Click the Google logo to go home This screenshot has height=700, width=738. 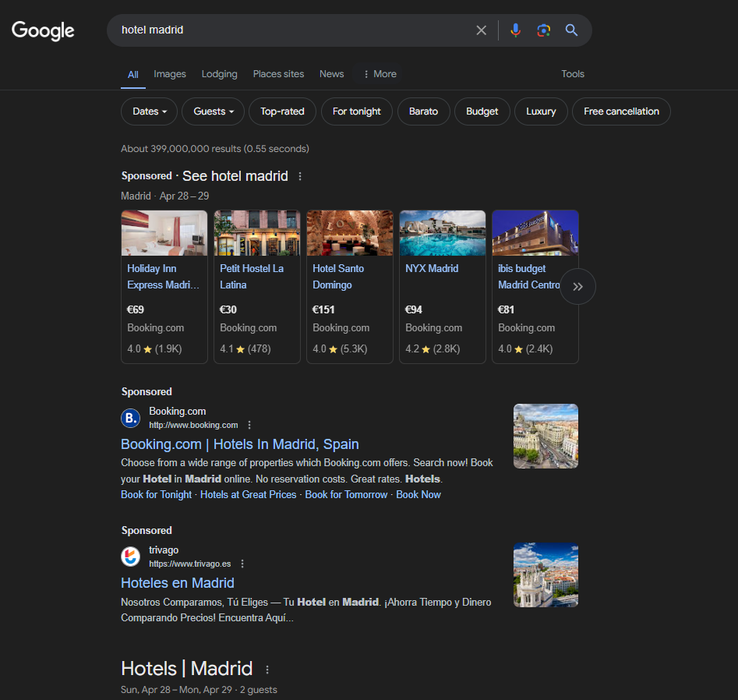[43, 31]
